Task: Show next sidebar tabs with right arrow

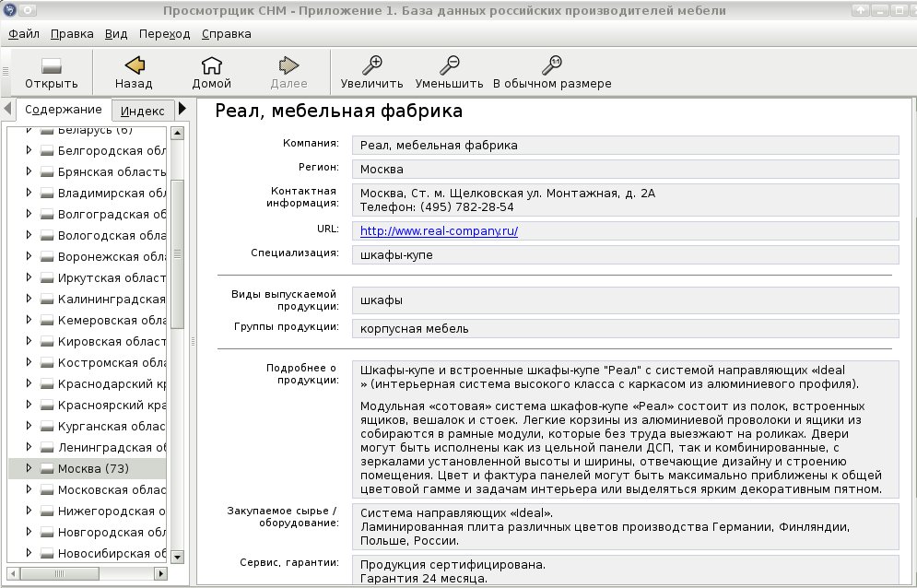Action: [182, 108]
